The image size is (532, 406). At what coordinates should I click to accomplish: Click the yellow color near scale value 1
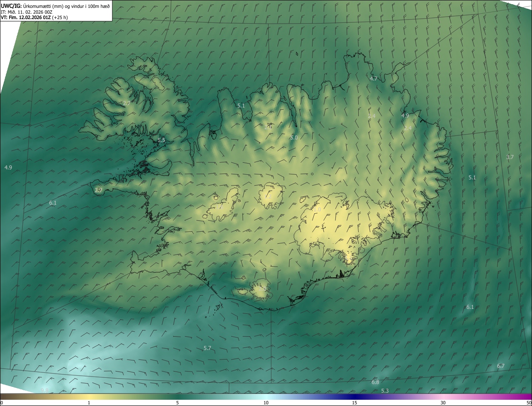click(89, 396)
